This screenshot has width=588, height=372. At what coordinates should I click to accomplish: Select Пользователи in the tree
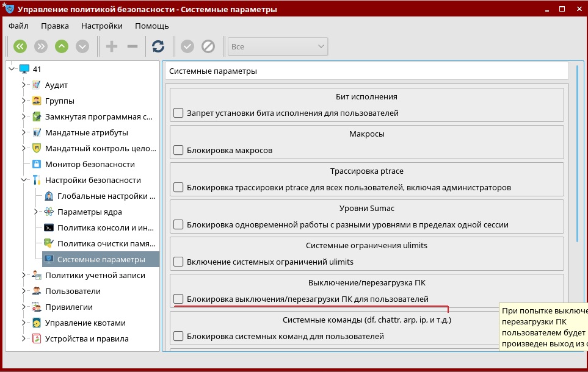tap(68, 291)
